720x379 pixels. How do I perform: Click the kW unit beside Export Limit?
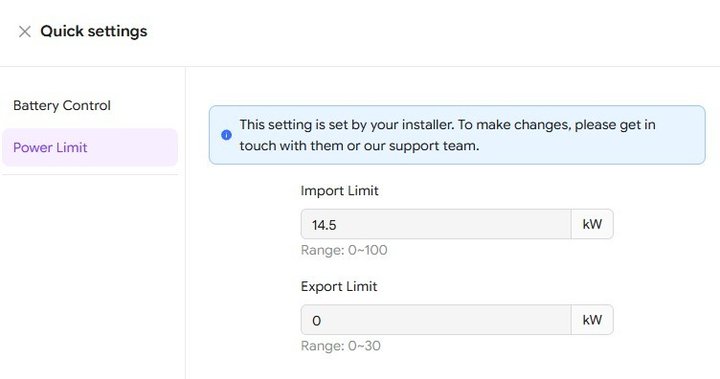(592, 320)
